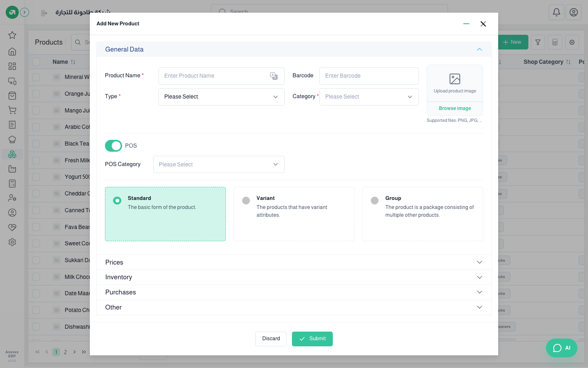Open the user management icon in sidebar
This screenshot has width=588, height=368.
click(12, 198)
